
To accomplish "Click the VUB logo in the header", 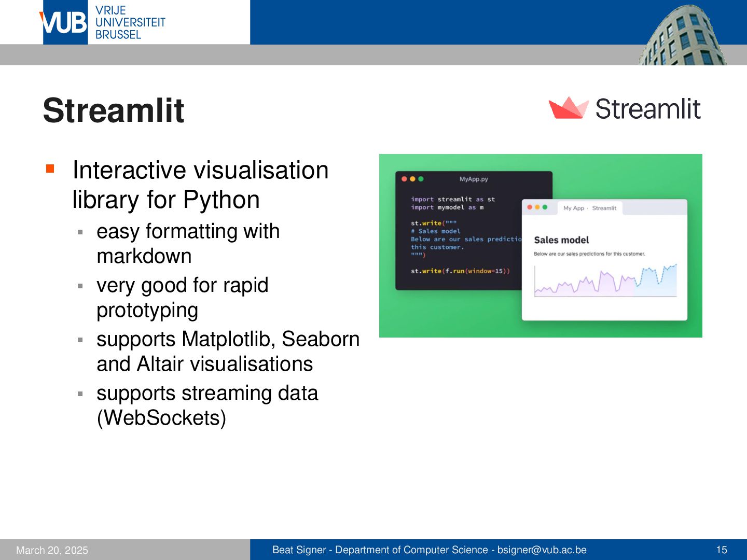I will (x=64, y=22).
